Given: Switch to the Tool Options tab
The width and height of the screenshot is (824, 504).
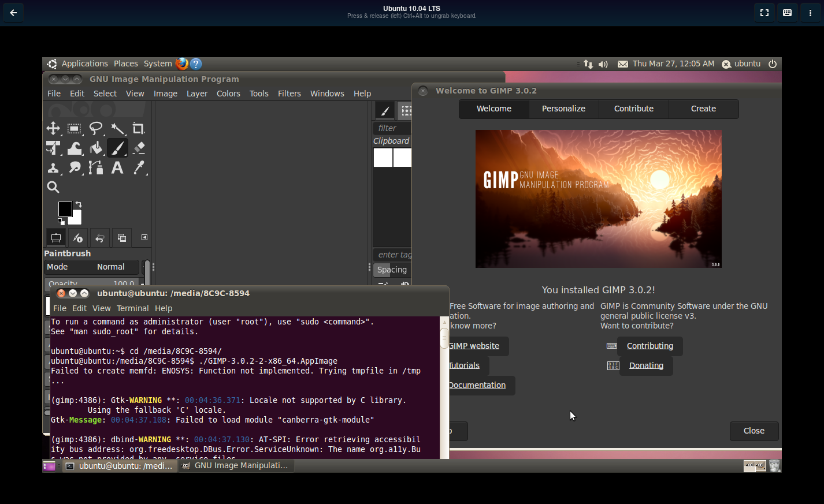Looking at the screenshot, I should (x=56, y=238).
